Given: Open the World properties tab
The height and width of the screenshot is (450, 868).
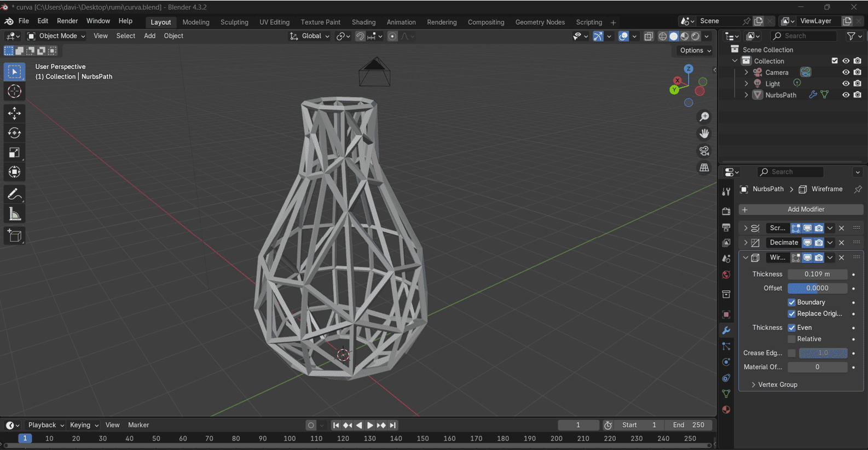Looking at the screenshot, I should (x=726, y=274).
